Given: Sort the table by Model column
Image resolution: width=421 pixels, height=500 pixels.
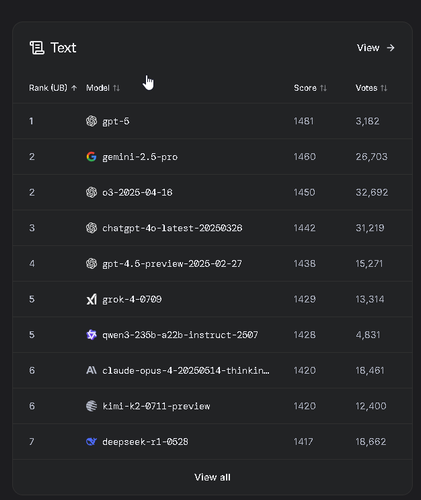Looking at the screenshot, I should (x=103, y=88).
